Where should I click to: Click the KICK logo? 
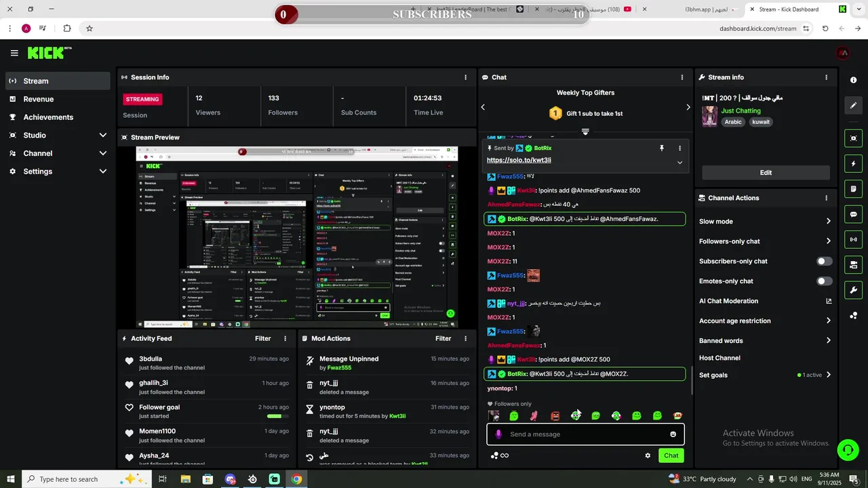tap(50, 53)
